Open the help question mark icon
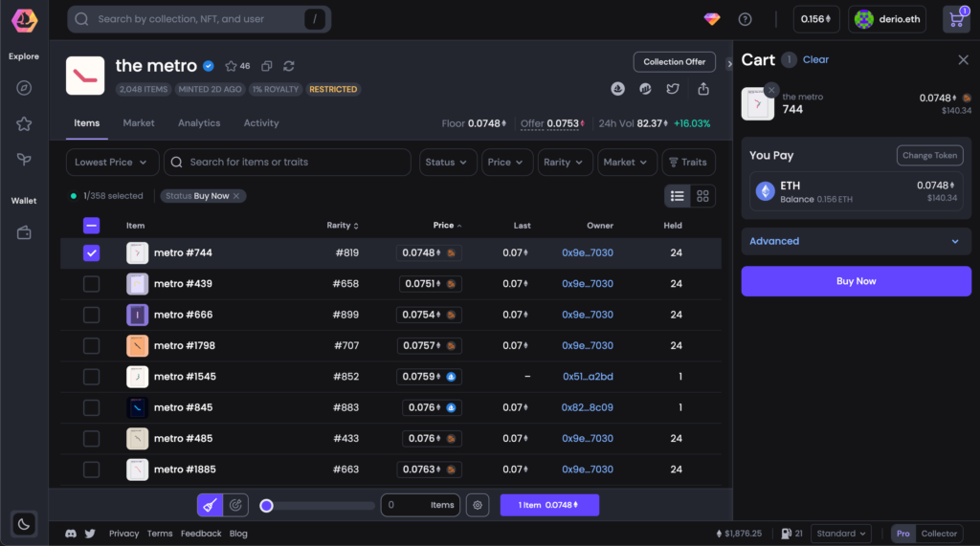 pyautogui.click(x=745, y=19)
